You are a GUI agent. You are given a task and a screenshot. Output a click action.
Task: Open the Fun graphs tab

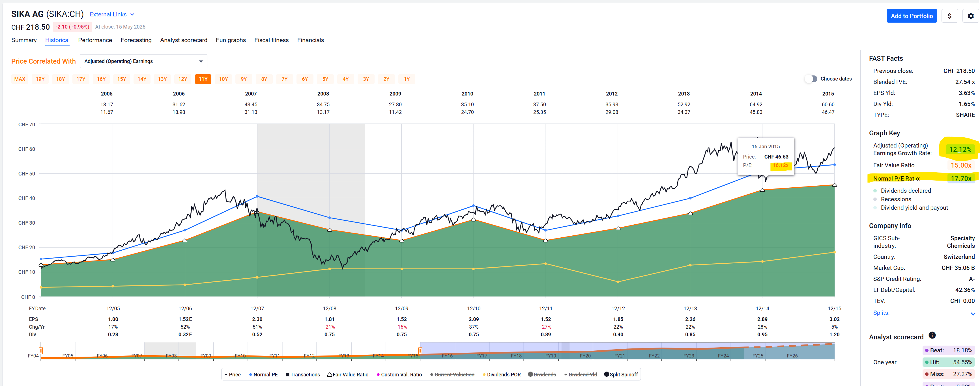tap(231, 40)
